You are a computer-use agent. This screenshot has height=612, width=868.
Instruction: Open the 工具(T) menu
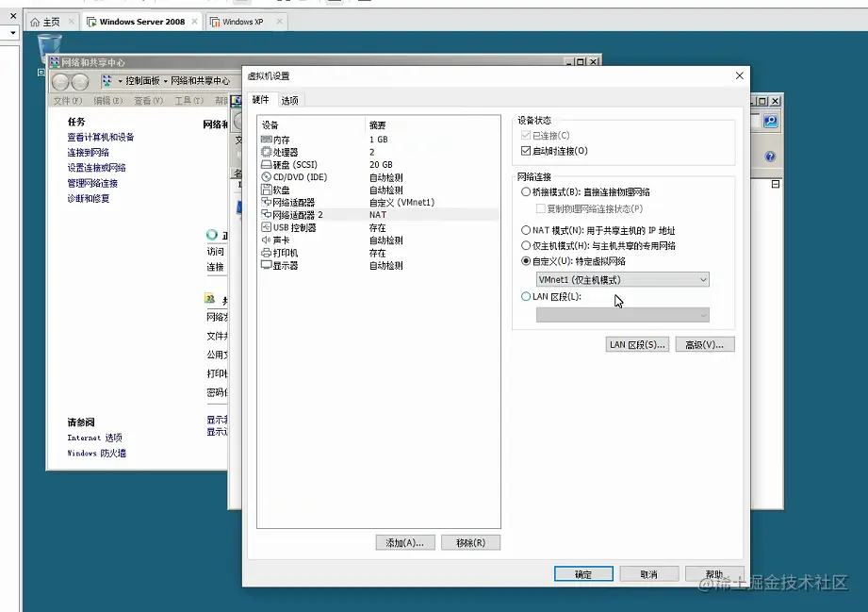pyautogui.click(x=189, y=101)
